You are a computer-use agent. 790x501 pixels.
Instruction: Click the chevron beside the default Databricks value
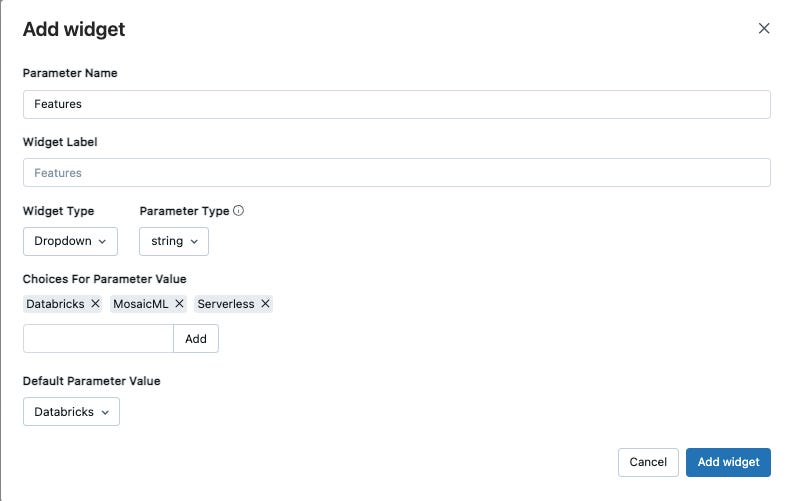[105, 412]
